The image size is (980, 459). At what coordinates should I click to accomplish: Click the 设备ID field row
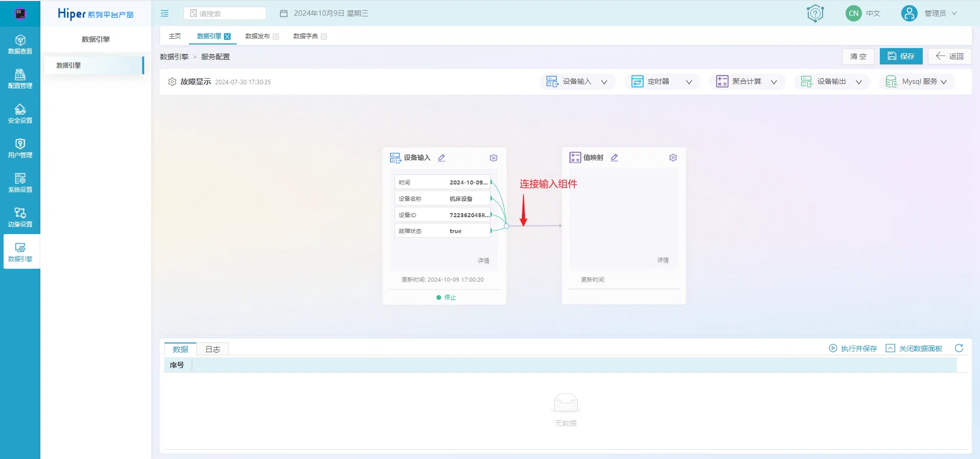point(442,215)
